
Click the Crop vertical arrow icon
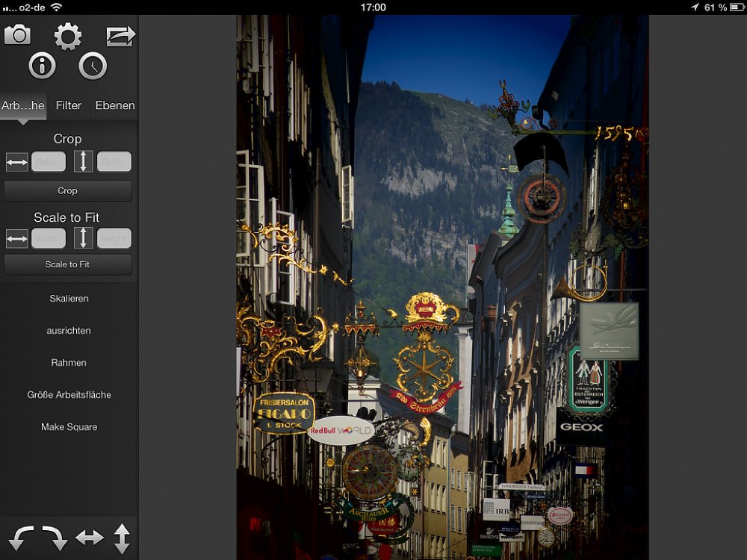[84, 161]
